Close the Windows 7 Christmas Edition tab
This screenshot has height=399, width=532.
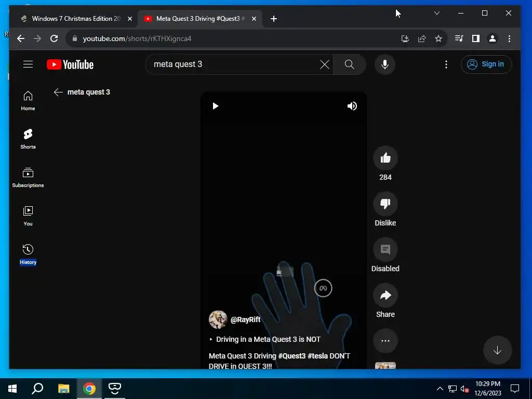[x=129, y=19]
